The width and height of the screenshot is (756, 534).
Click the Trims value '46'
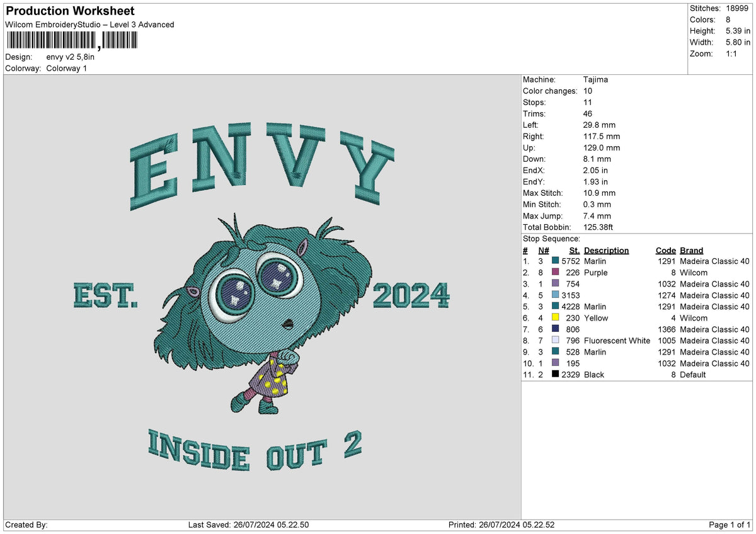[588, 114]
